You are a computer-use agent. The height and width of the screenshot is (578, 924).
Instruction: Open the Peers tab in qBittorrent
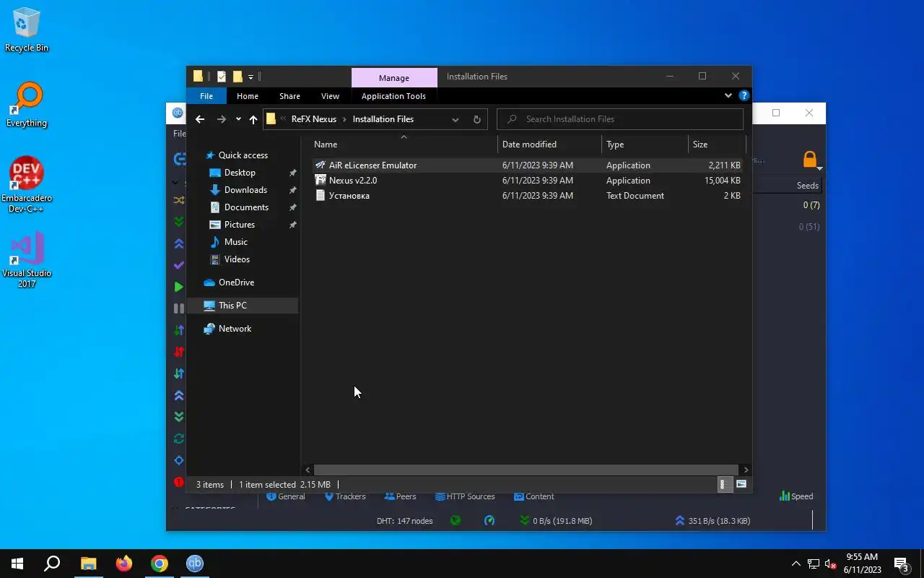pyautogui.click(x=400, y=497)
